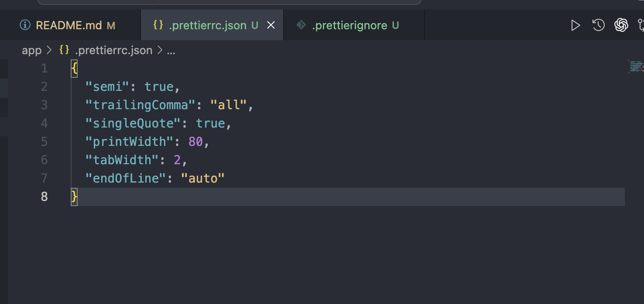Open the timeline history clock icon
The image size is (644, 304).
coord(598,25)
